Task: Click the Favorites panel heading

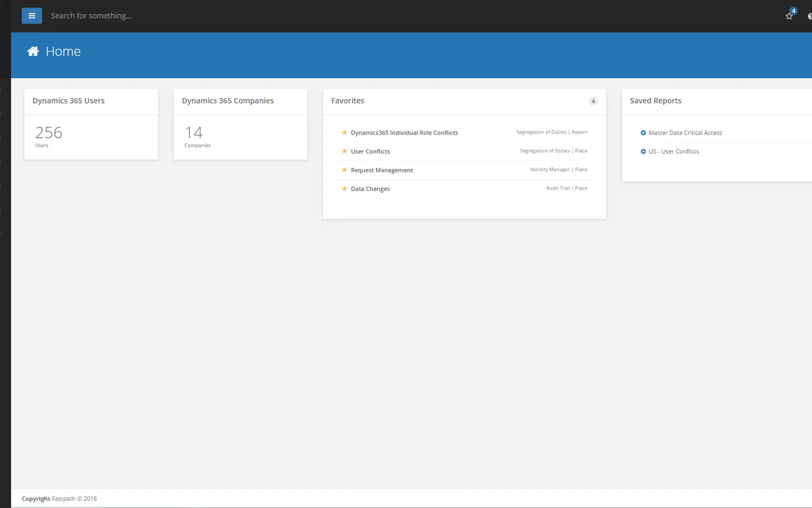Action: [x=348, y=101]
